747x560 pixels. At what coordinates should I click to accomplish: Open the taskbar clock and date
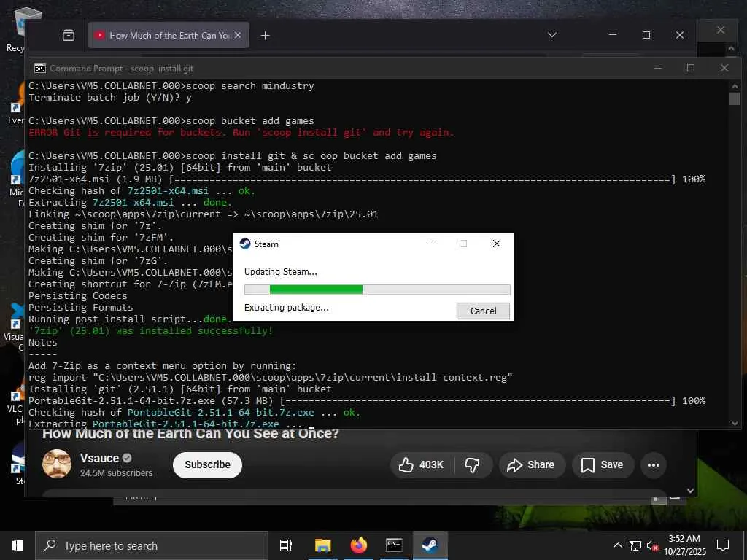684,545
